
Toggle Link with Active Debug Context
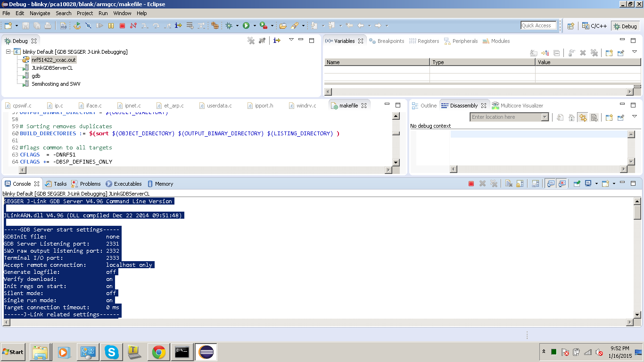point(583,117)
